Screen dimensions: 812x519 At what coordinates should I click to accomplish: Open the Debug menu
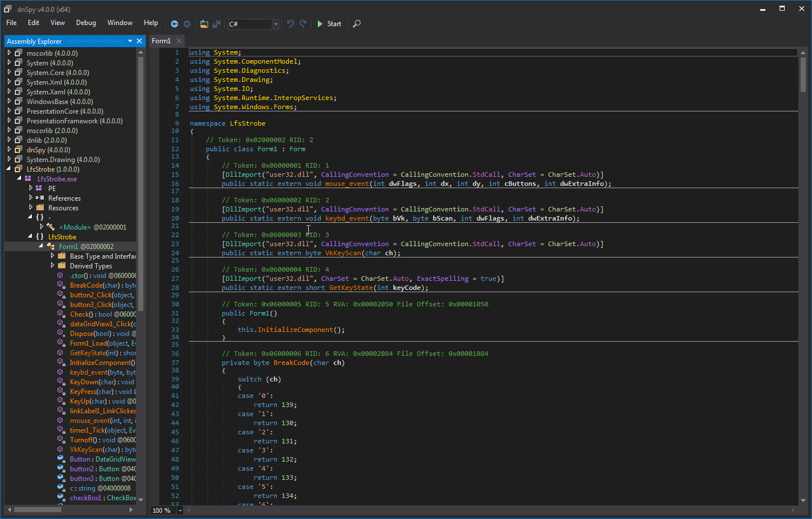[x=86, y=23]
